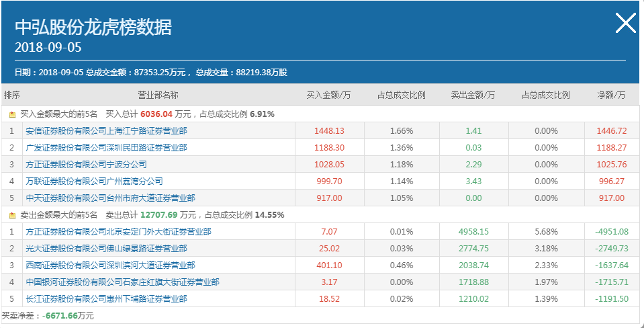Select the buy amount 401.10
Screen dimensions: 644x328
[330, 265]
